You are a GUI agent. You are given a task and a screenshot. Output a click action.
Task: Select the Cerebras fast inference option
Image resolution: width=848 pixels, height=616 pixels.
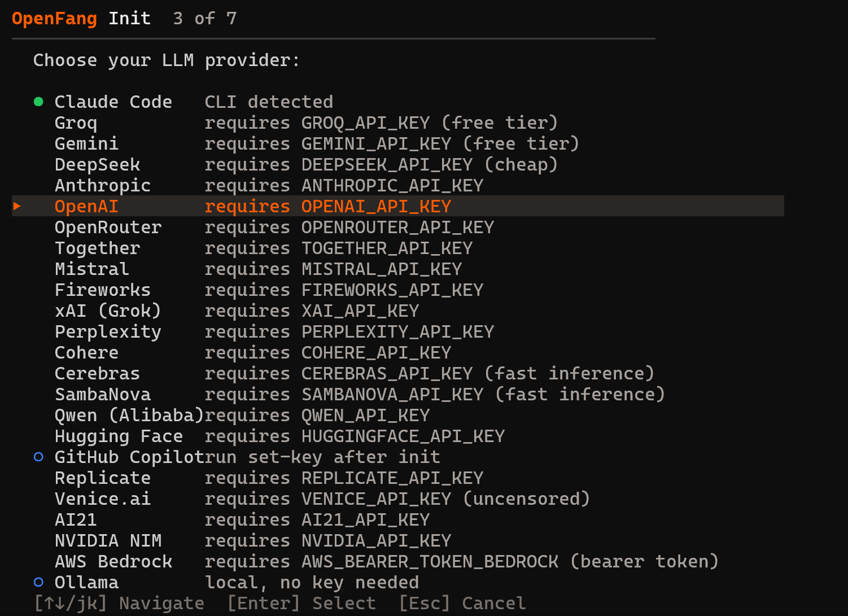pos(97,373)
